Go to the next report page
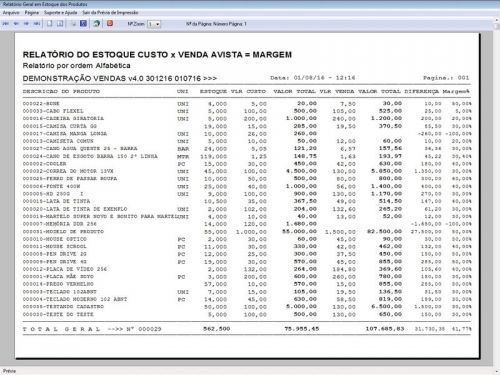Viewport: 500px width, 375px height. pos(26,24)
